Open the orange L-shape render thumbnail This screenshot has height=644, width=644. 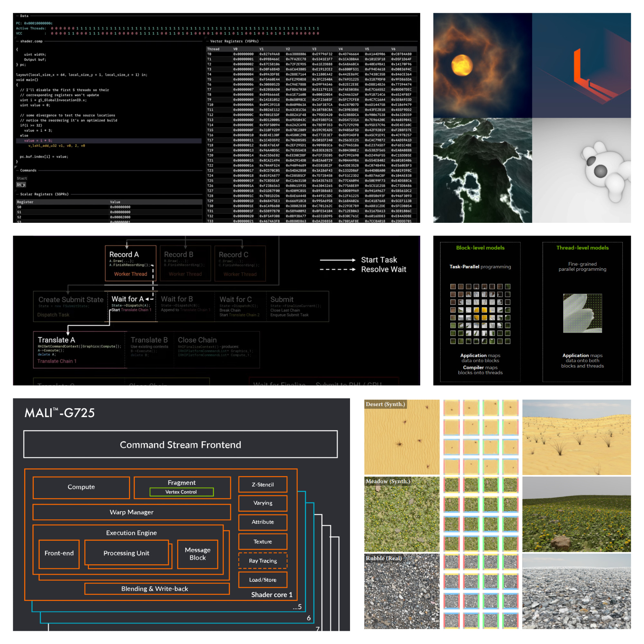pos(581,65)
